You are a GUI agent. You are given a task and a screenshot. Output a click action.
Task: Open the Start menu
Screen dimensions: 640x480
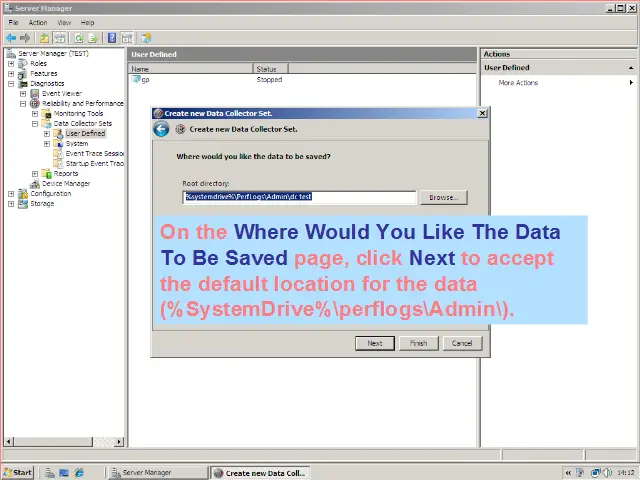[x=18, y=473]
